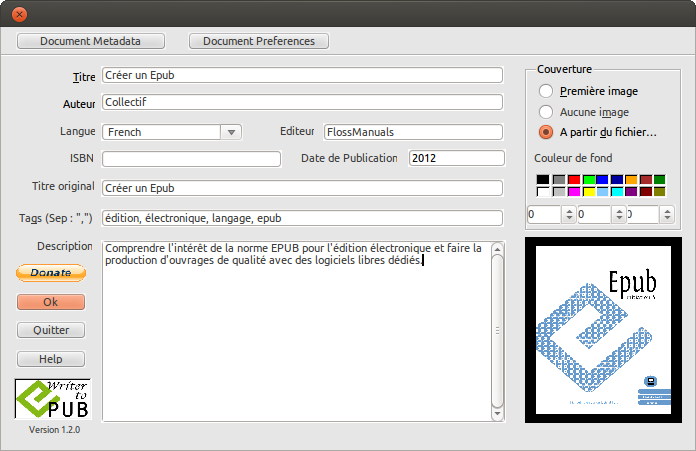Click the description scrollbar down arrow

497,414
